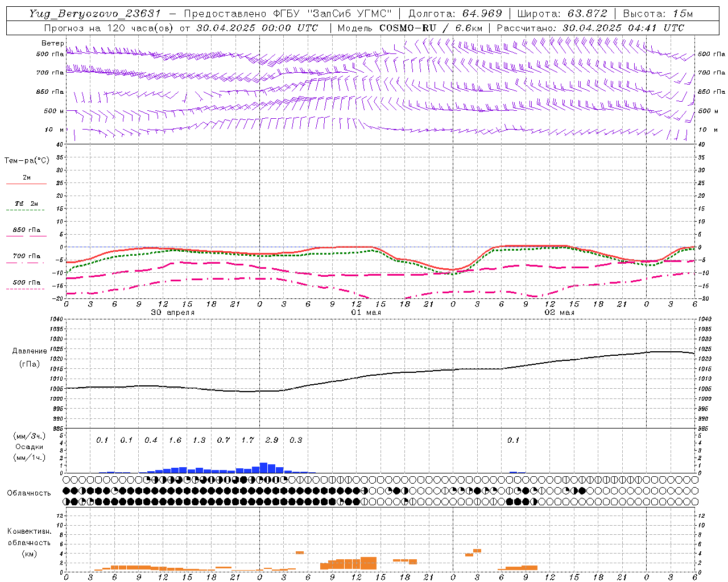
Task: Click the 2.9 precipitation value
Action: point(272,440)
